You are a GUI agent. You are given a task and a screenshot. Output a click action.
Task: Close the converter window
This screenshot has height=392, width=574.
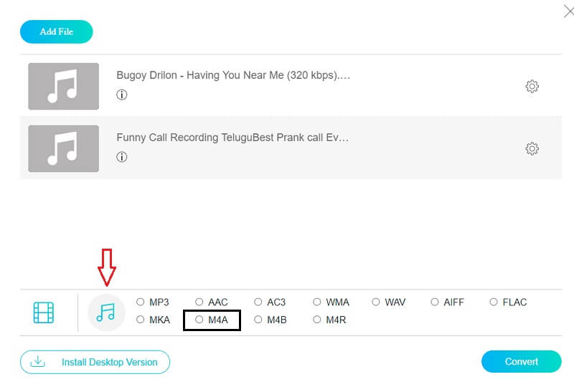(568, 11)
